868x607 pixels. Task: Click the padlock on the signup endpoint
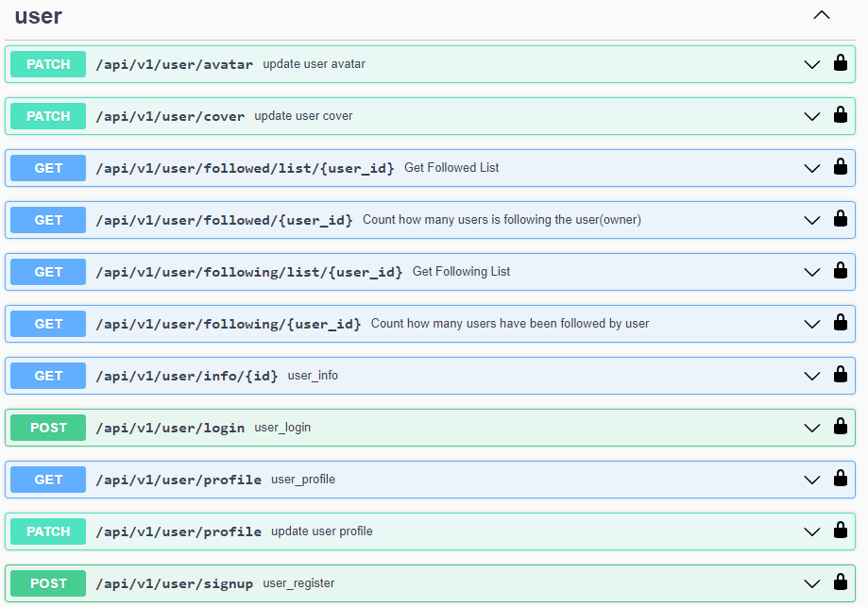tap(840, 583)
